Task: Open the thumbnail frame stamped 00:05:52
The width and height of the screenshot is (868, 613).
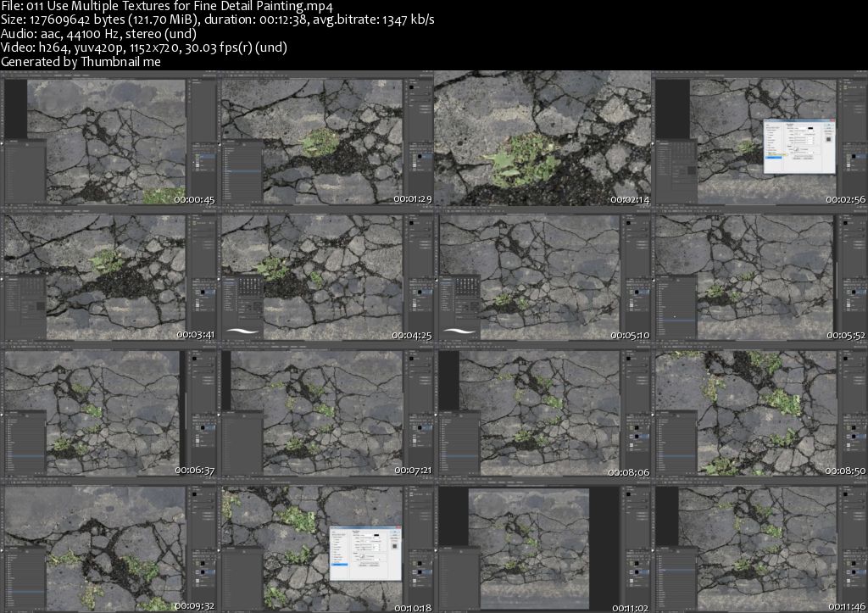Action: pos(759,274)
